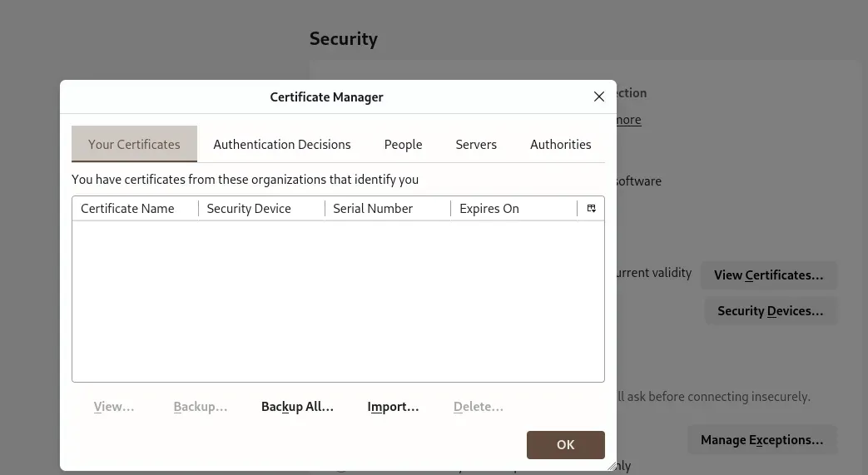Grab the dialog resize grip corner
The height and width of the screenshot is (475, 868).
pos(612,466)
